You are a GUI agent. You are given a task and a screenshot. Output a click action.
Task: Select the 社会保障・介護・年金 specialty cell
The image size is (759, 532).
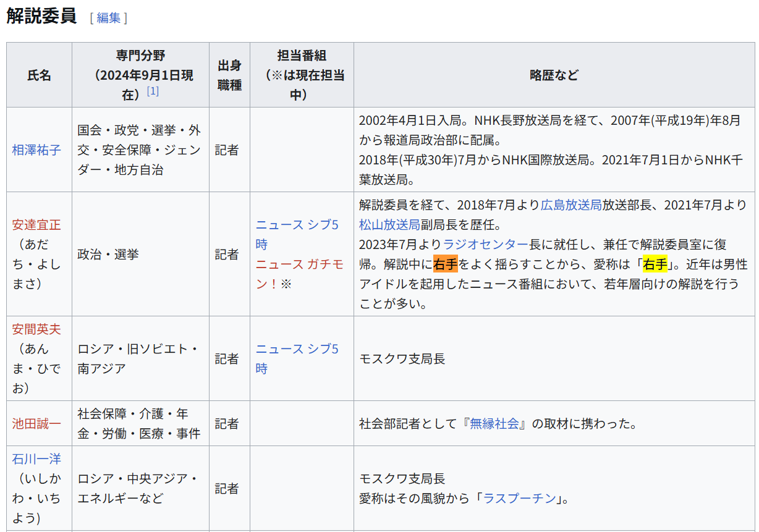(x=139, y=424)
